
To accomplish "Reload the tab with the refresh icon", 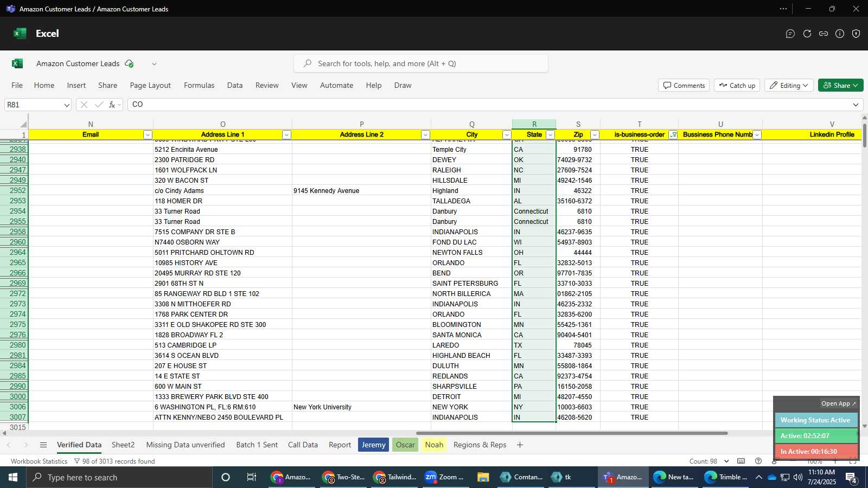I will click(807, 34).
